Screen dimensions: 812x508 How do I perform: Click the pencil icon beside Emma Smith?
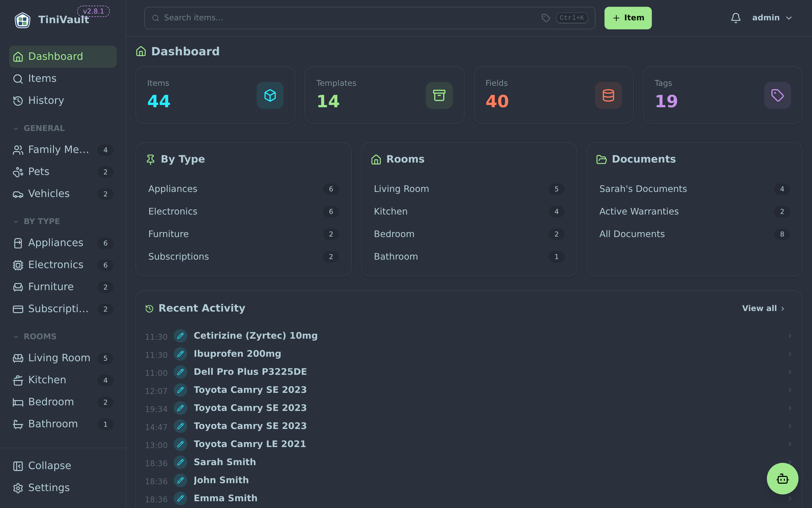[180, 499]
